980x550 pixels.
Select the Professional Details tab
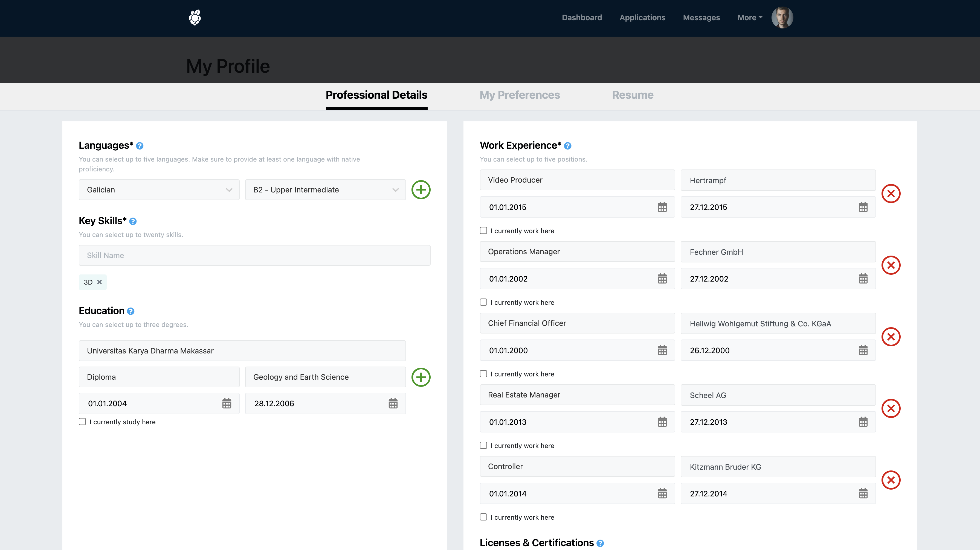click(376, 95)
